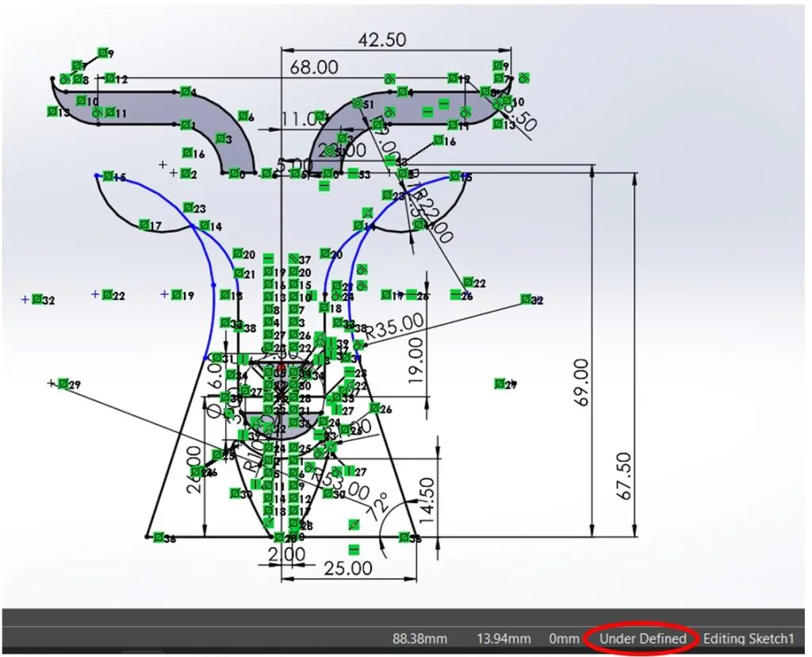Select relation icon 9 above the left horn
The width and height of the screenshot is (812, 657).
click(103, 52)
